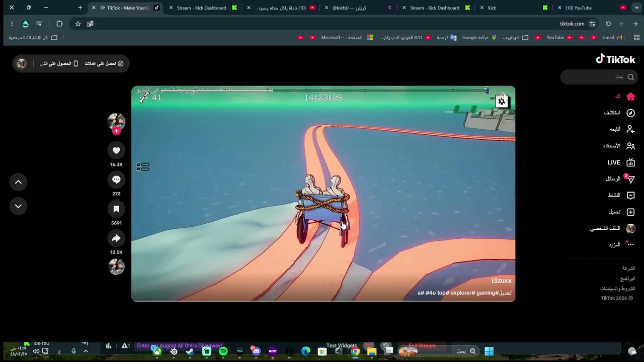The image size is (644, 362).
Task: Switch to the (10) YouTube tab
Action: coord(592,8)
